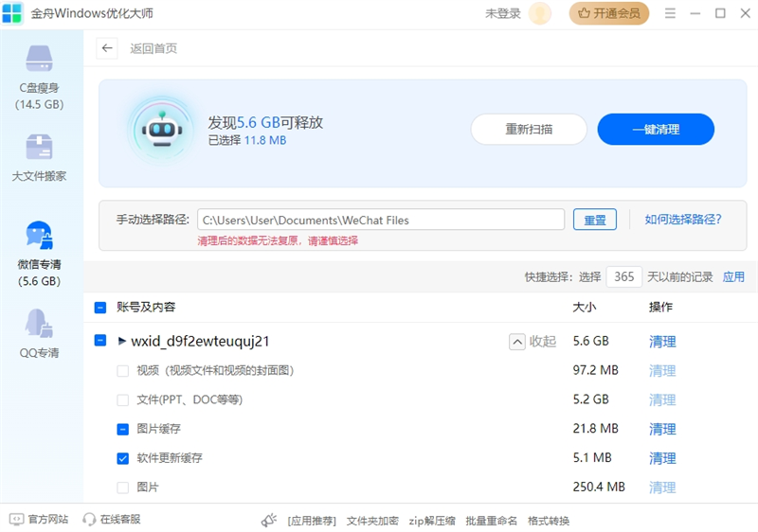This screenshot has width=758, height=532.
Task: Open the QQ专清 icon
Action: point(39,323)
